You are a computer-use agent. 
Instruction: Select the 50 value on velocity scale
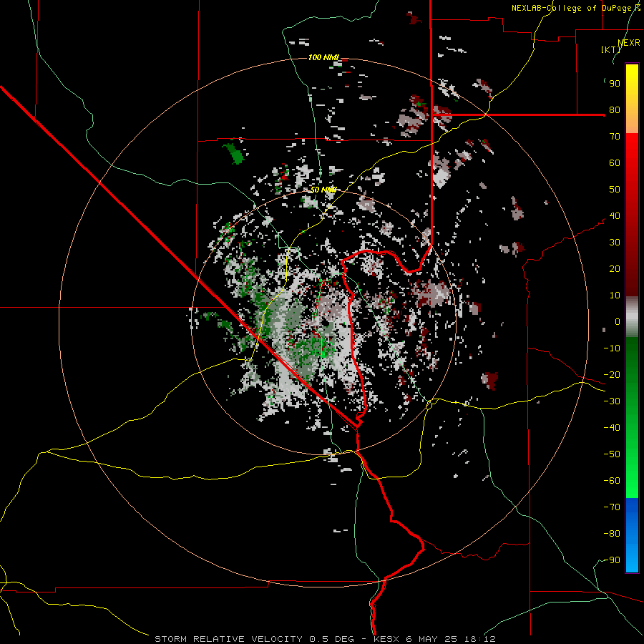(615, 190)
